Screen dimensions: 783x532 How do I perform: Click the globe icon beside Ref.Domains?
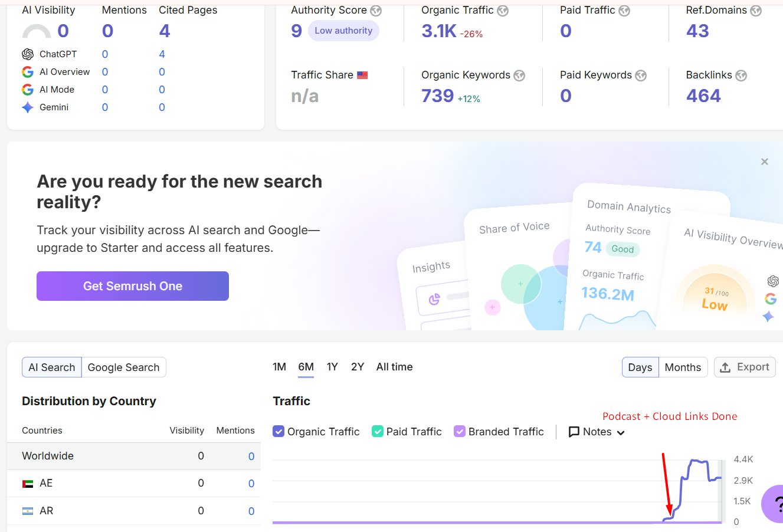tap(756, 11)
